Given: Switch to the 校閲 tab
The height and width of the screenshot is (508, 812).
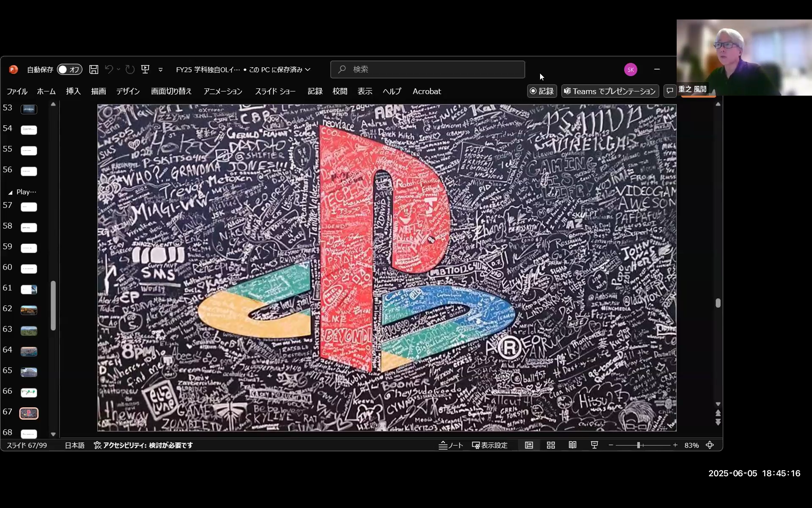Looking at the screenshot, I should click(x=340, y=91).
